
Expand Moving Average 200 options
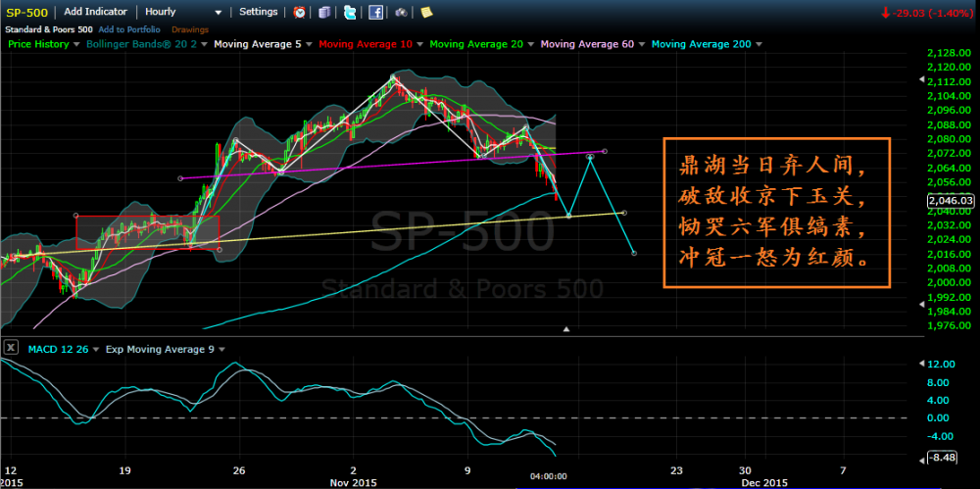pos(759,45)
